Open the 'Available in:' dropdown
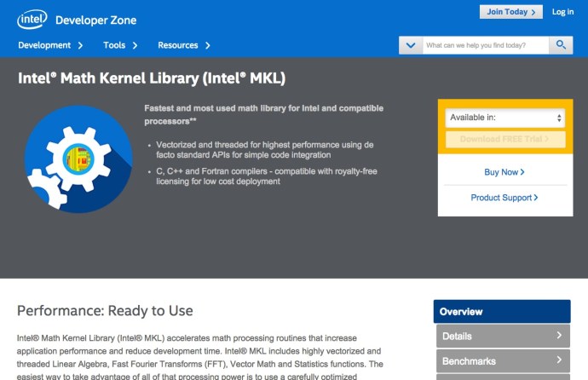Viewport: 588px width, 380px height. [505, 118]
